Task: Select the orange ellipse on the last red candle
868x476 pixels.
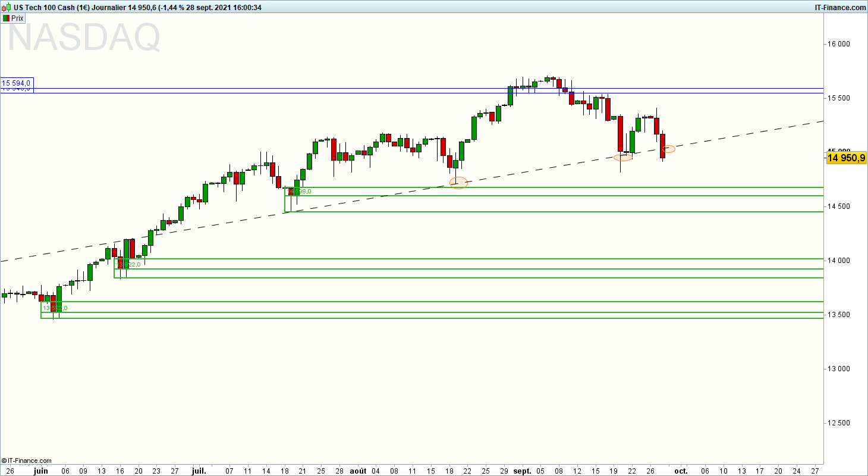Action: coord(669,149)
